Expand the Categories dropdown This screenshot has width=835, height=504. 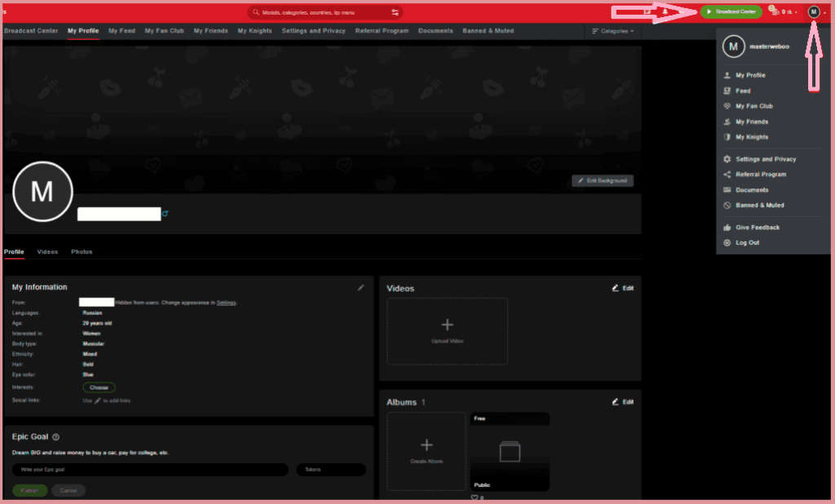pos(612,31)
